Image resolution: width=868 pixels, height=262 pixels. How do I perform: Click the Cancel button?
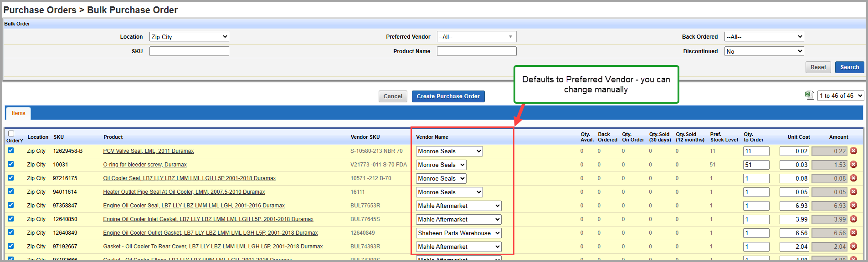pyautogui.click(x=393, y=96)
